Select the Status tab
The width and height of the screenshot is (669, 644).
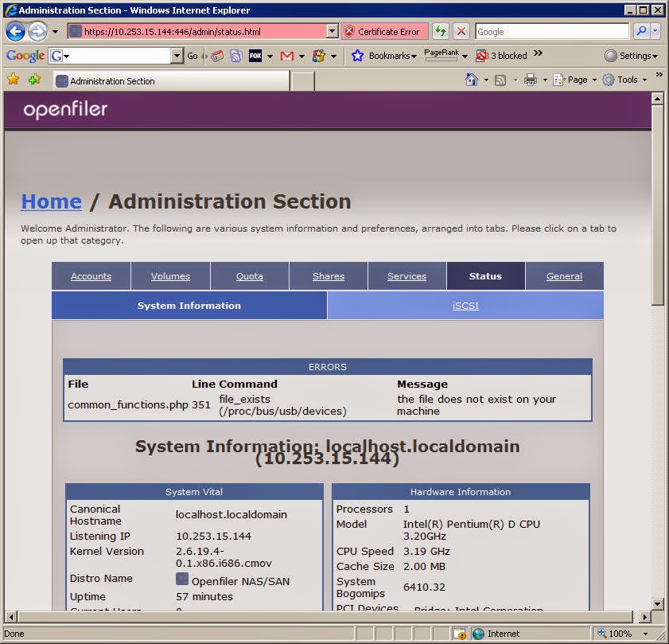(x=485, y=276)
